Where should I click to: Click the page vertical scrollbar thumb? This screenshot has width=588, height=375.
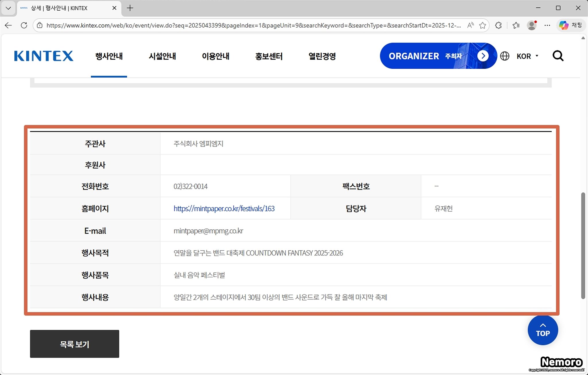pos(583,246)
